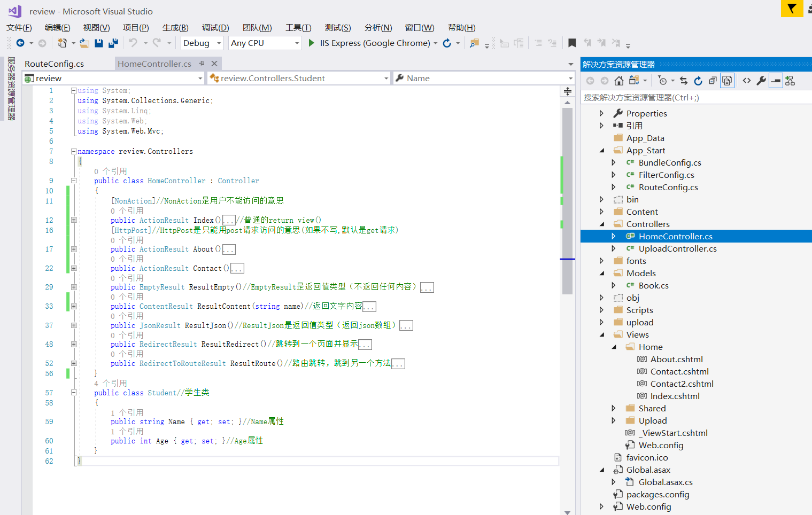The height and width of the screenshot is (515, 812).
Task: Collapse the Controllers folder
Action: pos(602,224)
